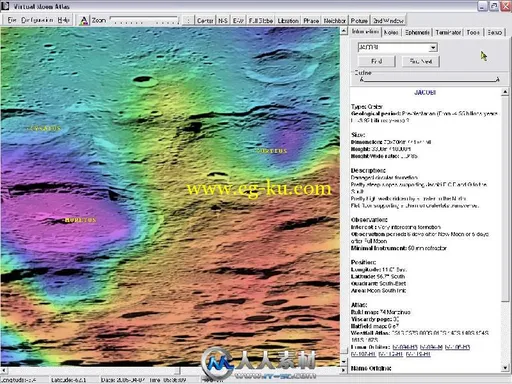Open the File menu
The height and width of the screenshot is (384, 512).
(x=12, y=20)
